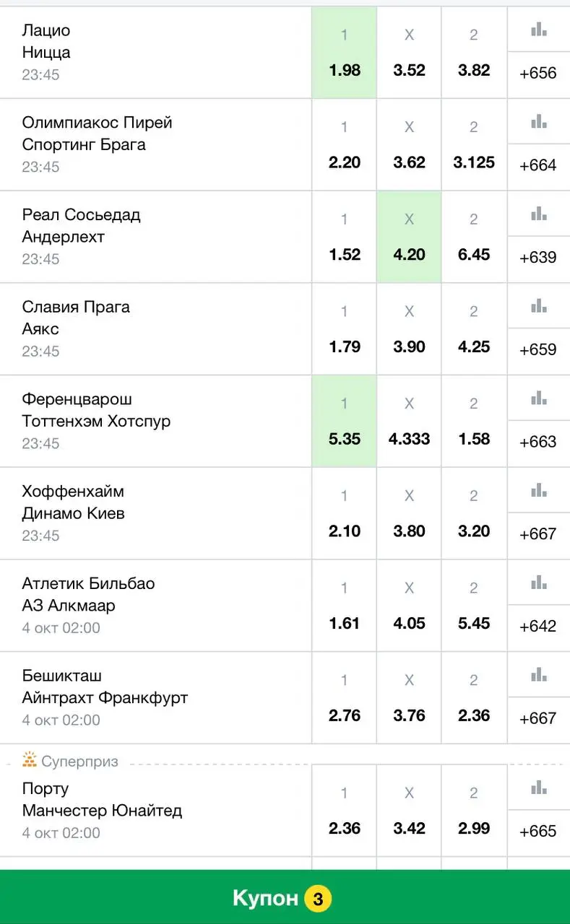Select Айнтрахт Франкфурт win odds 2.36
This screenshot has width=570, height=924.
coord(474,698)
